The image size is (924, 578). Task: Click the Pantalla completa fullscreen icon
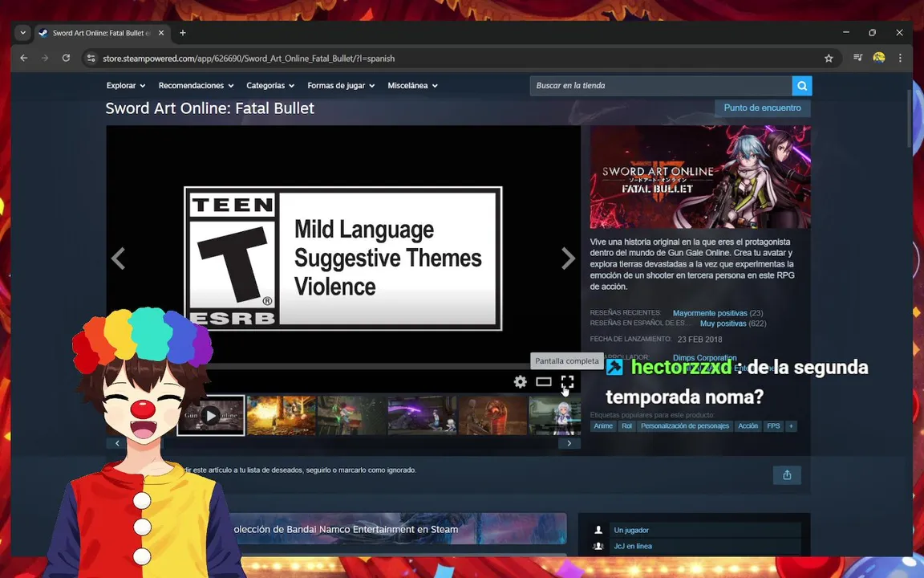click(x=567, y=381)
